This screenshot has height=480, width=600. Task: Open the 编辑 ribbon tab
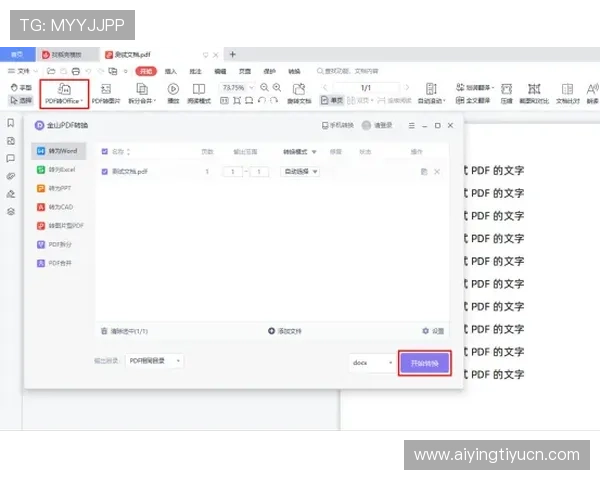tap(220, 71)
